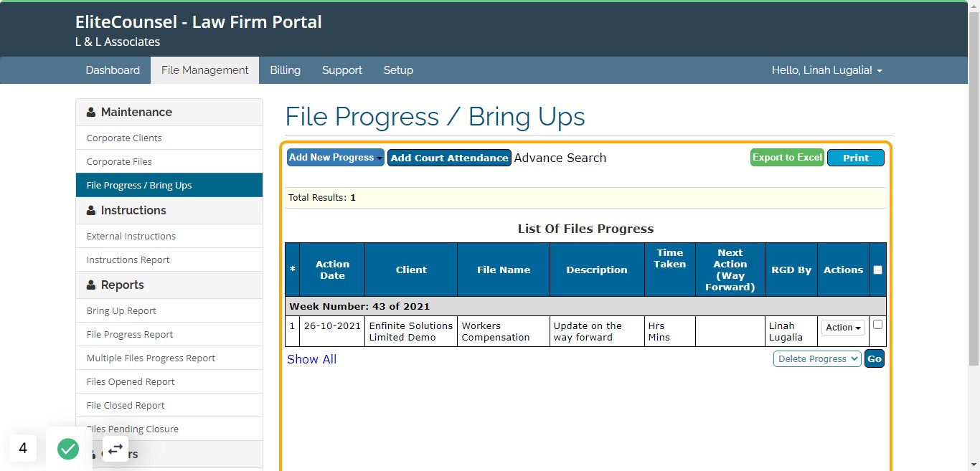This screenshot has height=471, width=980.
Task: Open the Action dropdown for Linah Lugalia row
Action: (x=843, y=328)
